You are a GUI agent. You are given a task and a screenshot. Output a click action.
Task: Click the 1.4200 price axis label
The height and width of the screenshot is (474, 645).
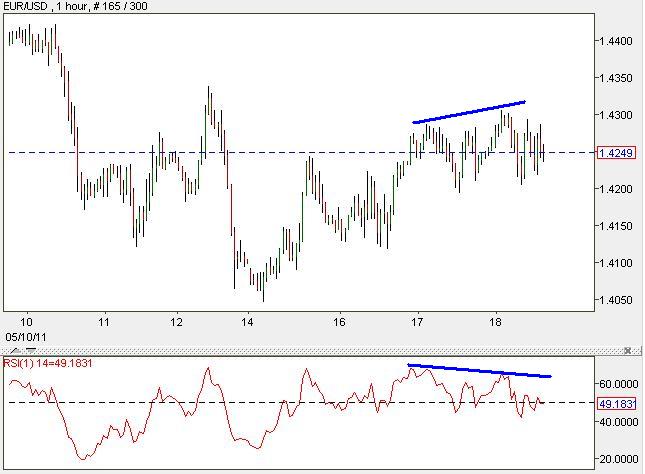point(616,189)
